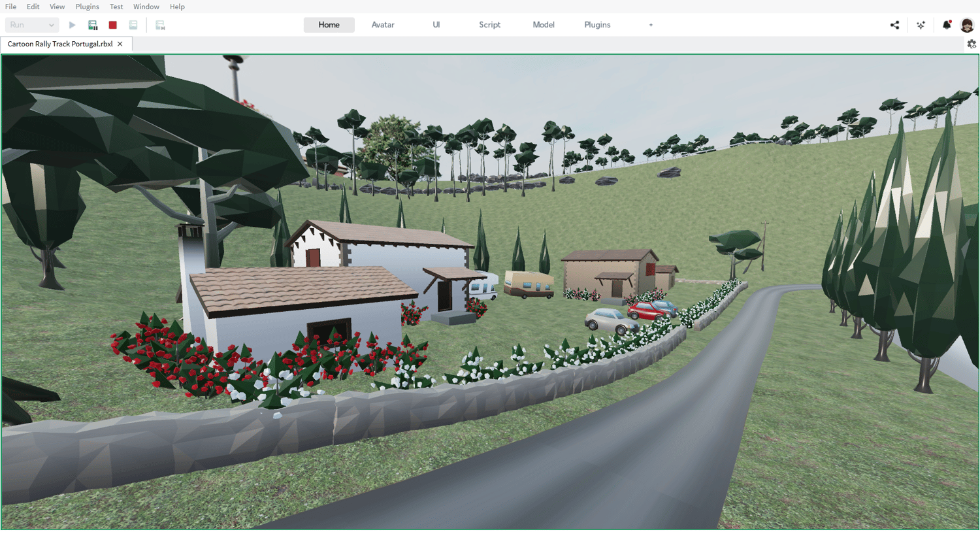Select the red car in the viewport

(x=647, y=311)
